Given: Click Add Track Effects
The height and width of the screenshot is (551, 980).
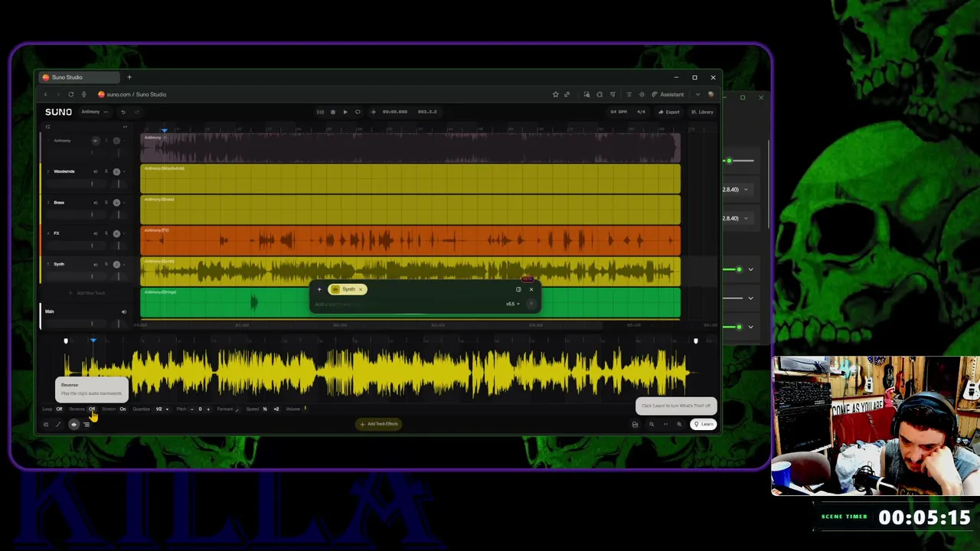Looking at the screenshot, I should (x=380, y=424).
